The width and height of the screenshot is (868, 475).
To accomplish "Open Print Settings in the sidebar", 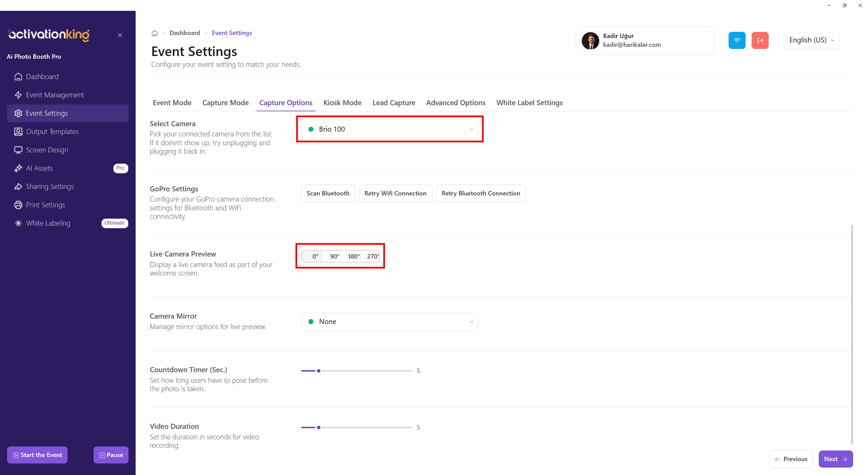I will pyautogui.click(x=45, y=205).
